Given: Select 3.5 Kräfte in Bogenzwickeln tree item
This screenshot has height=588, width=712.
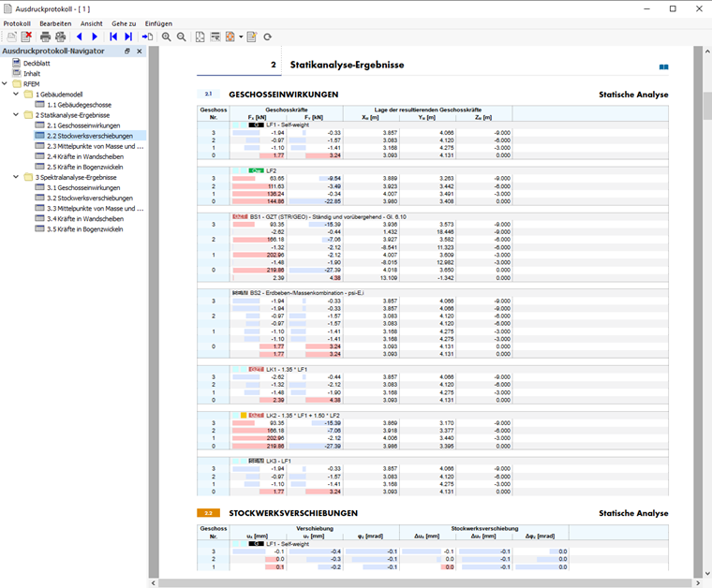Looking at the screenshot, I should 85,229.
